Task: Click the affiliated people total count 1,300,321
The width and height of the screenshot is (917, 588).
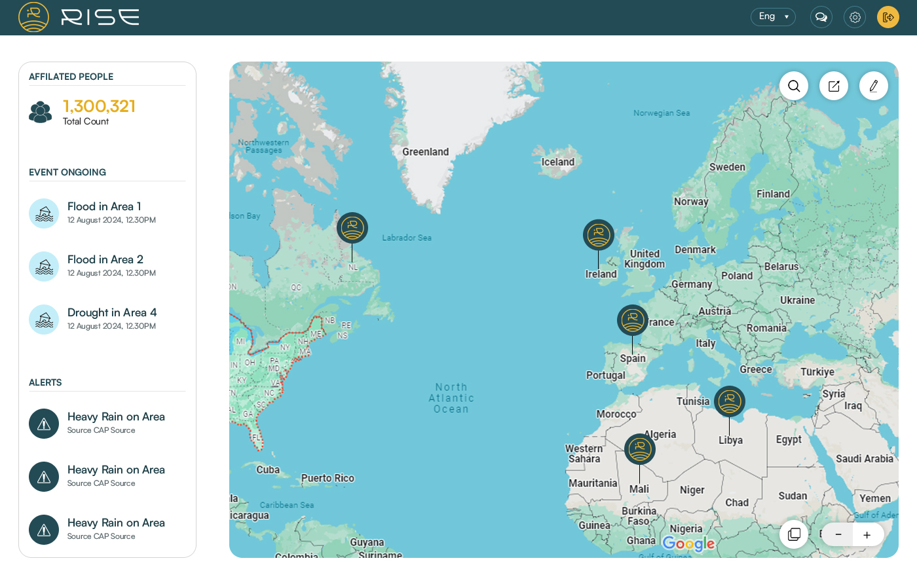Action: coord(99,106)
